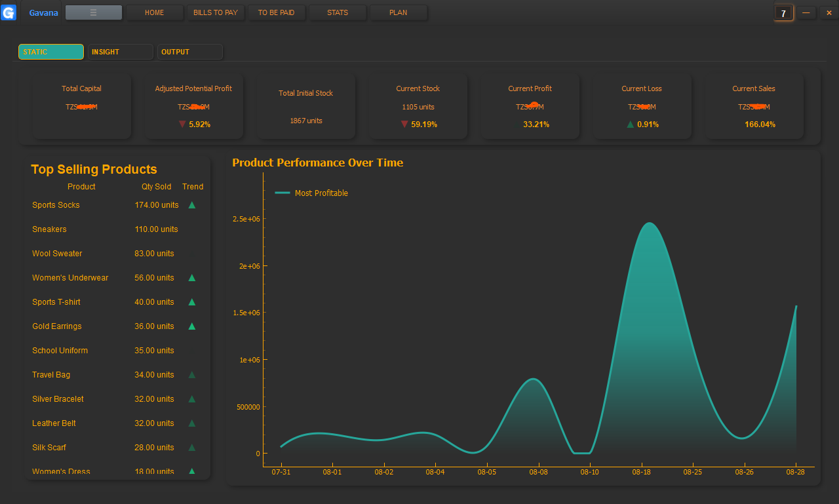Minimize the Gavana window
This screenshot has width=839, height=504.
[x=806, y=13]
